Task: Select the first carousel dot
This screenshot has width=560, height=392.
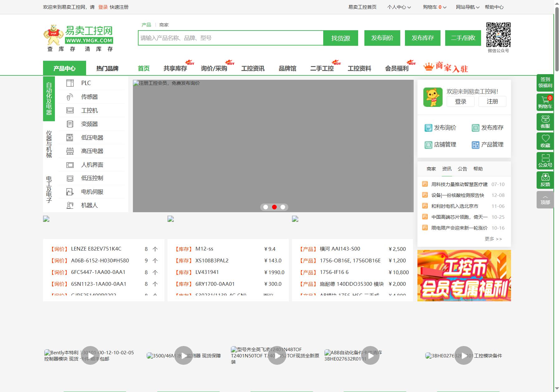Action: coord(265,207)
